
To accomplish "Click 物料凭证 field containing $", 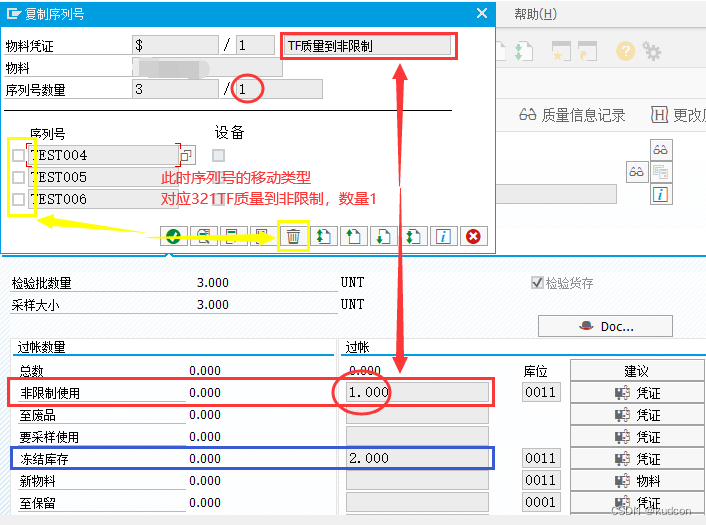I will [176, 45].
